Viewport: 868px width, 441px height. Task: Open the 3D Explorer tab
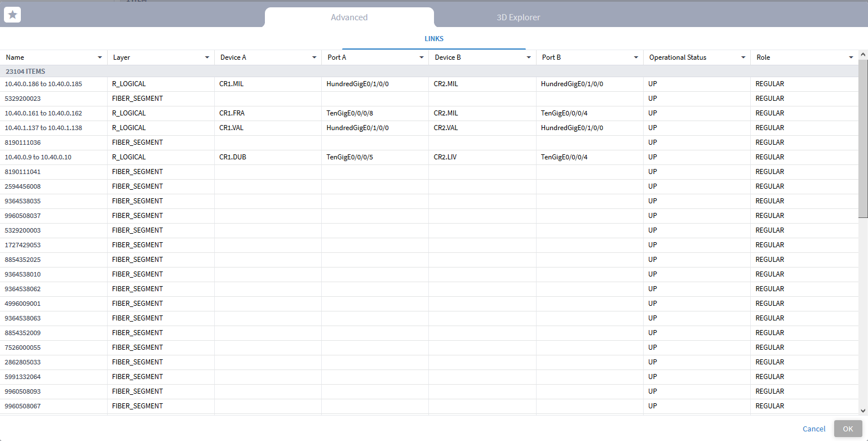click(x=519, y=17)
